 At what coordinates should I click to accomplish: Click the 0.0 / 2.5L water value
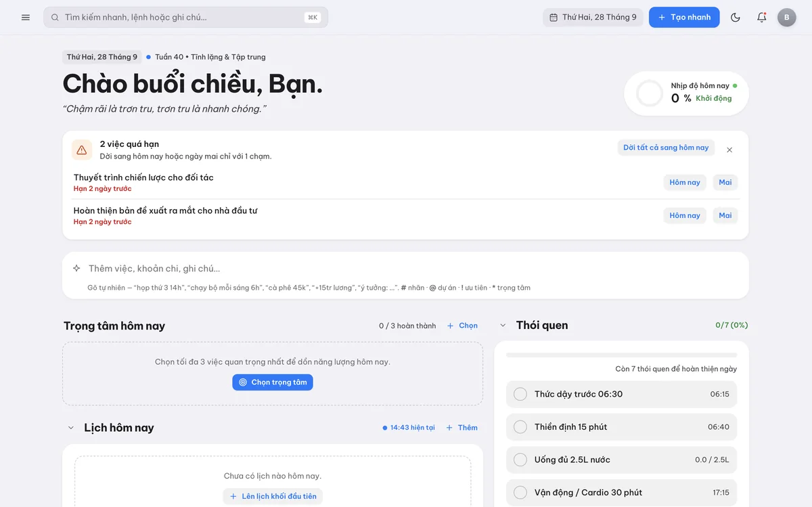pos(712,460)
